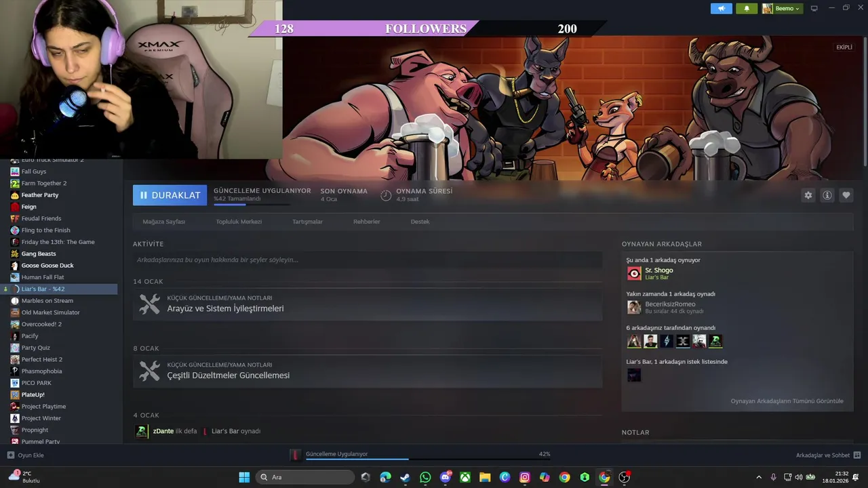The image size is (868, 488).
Task: Click Sr. Shogo's avatar icon
Action: [x=634, y=273]
